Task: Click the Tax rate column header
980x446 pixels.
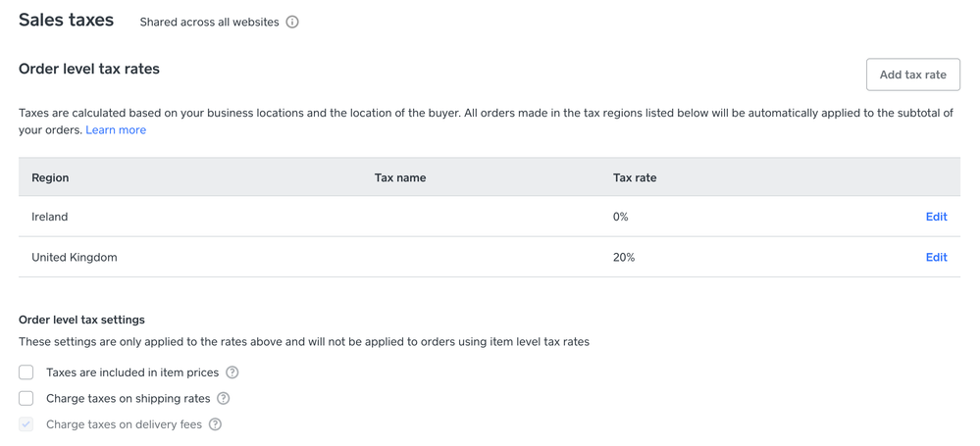Action: (635, 177)
